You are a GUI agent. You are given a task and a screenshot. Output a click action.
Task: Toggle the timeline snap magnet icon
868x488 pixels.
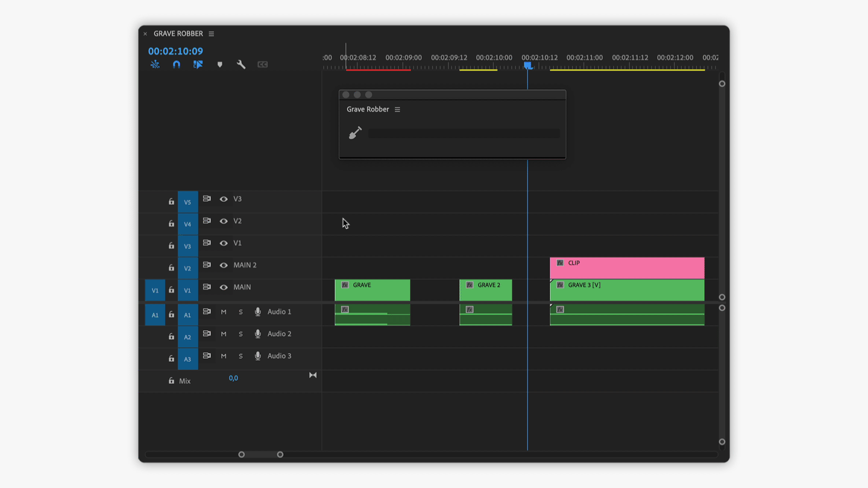(176, 64)
